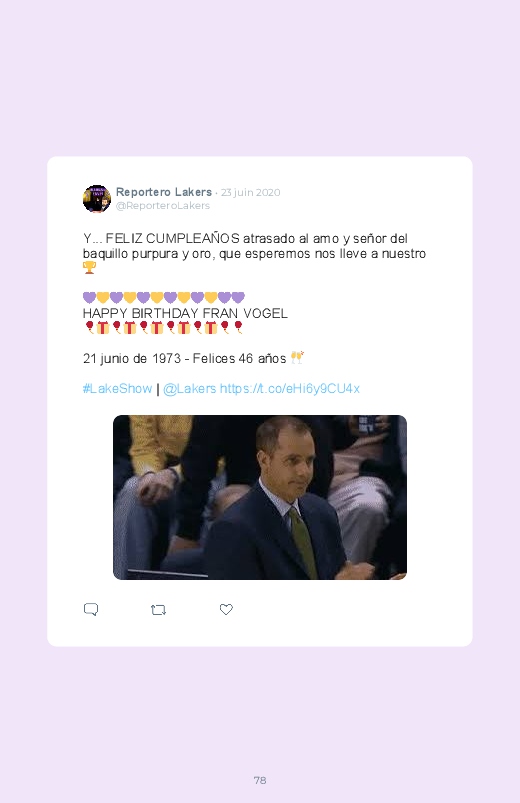Click the HAPPY BIRTHDAY FRAN VOGEL line

click(185, 313)
